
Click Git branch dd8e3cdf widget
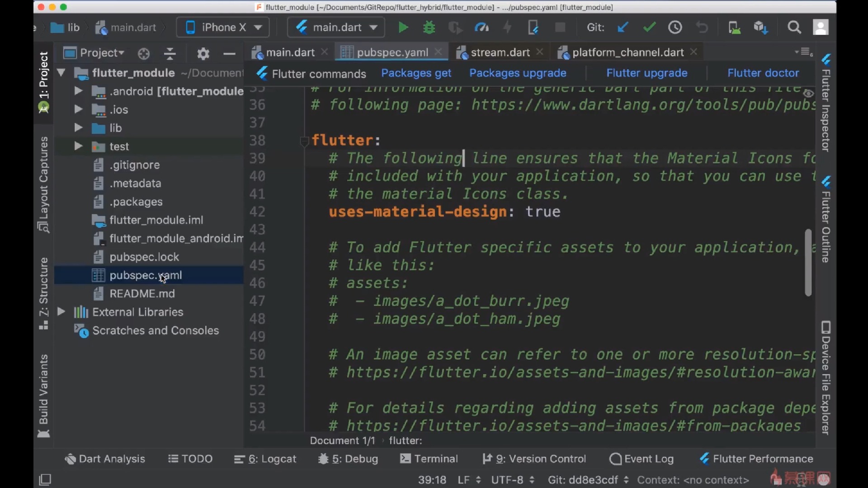pos(588,480)
